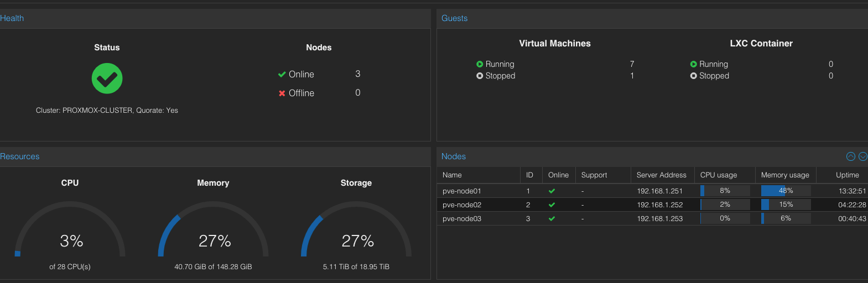The width and height of the screenshot is (868, 283).
Task: Click the LXC Container Running icon
Action: click(693, 64)
